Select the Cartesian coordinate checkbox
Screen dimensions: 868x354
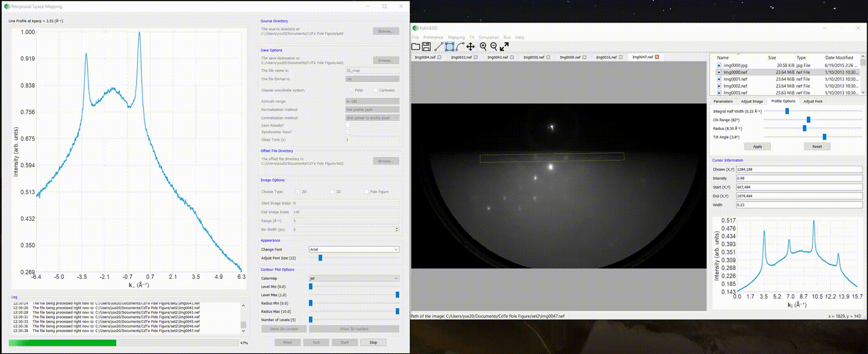coord(375,90)
